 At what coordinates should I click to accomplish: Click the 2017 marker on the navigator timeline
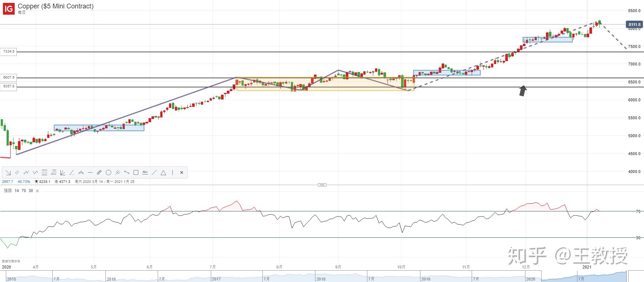[216, 279]
